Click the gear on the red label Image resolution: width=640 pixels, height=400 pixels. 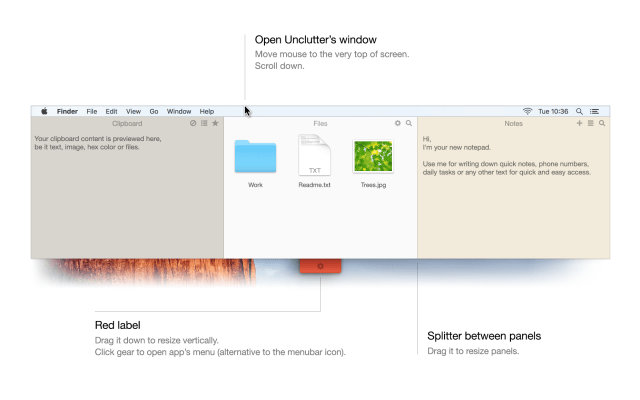point(320,266)
